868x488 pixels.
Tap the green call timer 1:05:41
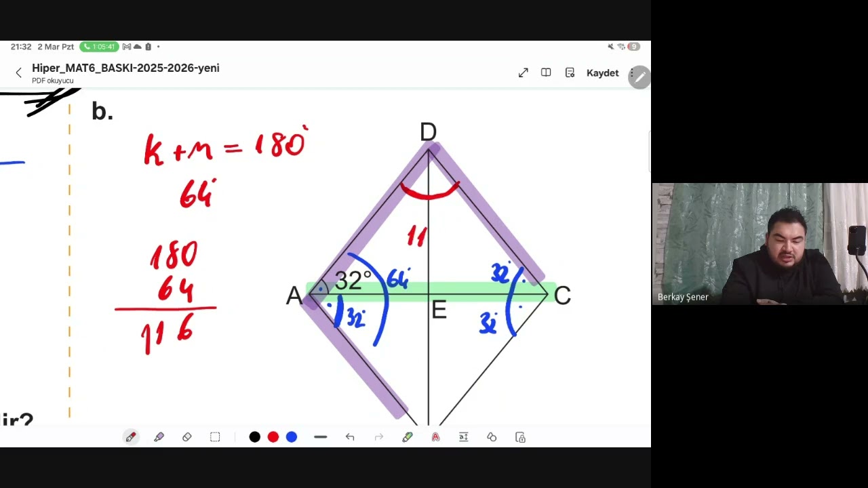[x=99, y=47]
